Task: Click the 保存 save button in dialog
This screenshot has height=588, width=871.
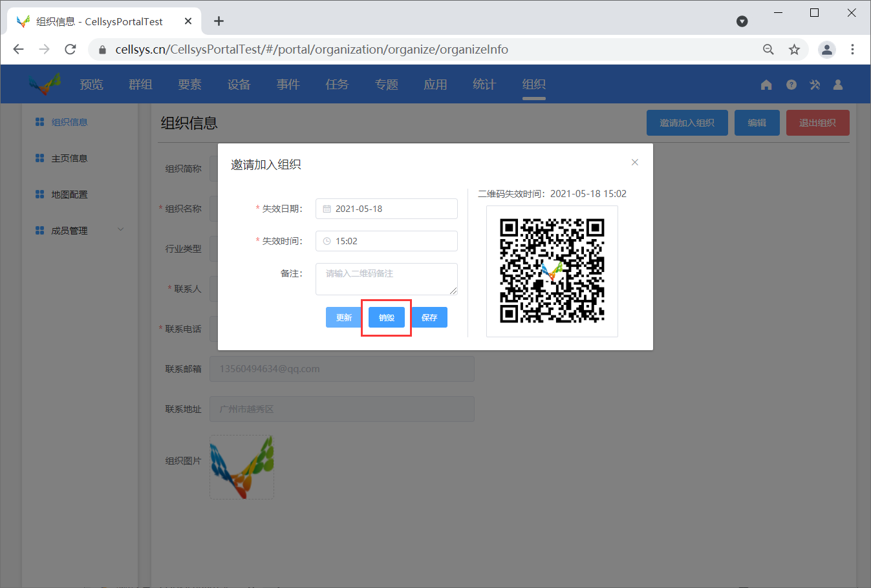Action: pos(429,317)
